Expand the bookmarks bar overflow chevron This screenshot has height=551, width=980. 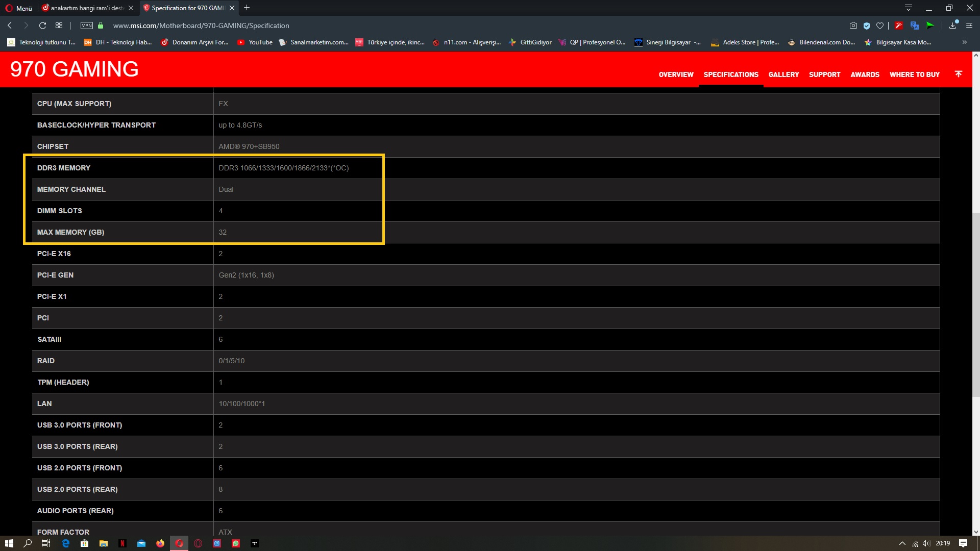click(x=964, y=42)
